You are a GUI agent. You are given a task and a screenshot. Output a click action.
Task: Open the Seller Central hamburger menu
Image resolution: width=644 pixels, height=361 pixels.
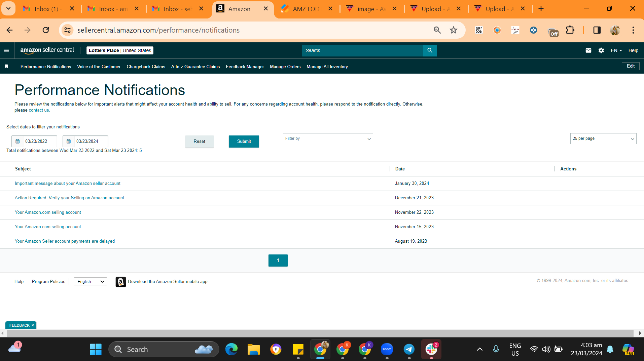click(6, 50)
